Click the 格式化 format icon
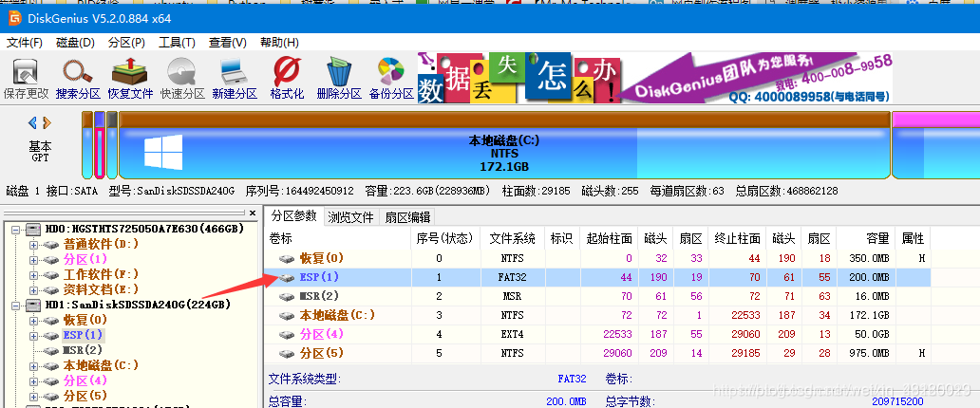 coord(287,72)
